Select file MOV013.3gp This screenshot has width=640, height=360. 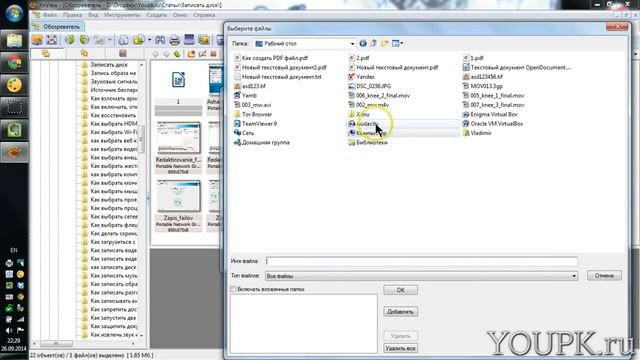(x=483, y=86)
